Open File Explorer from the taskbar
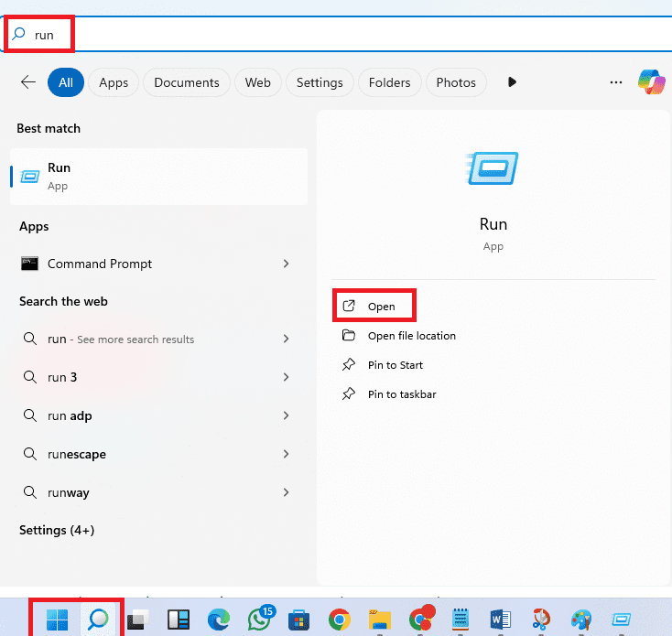The height and width of the screenshot is (636, 672). click(380, 620)
